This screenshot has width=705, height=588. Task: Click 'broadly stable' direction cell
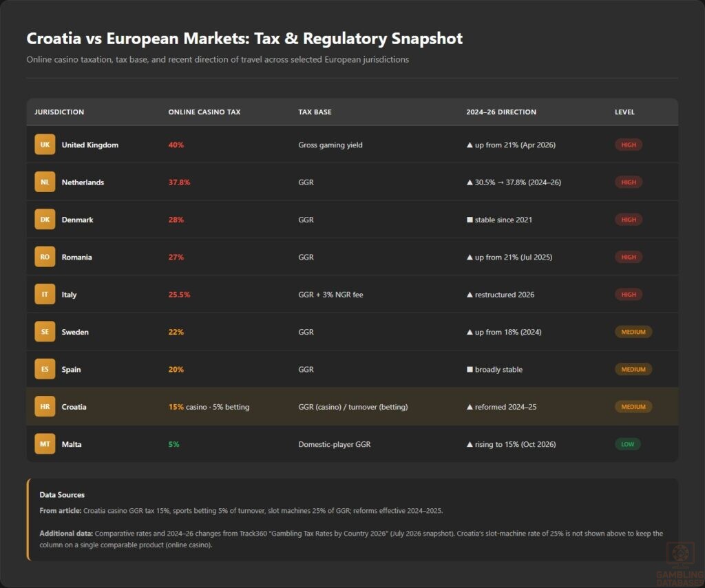494,370
